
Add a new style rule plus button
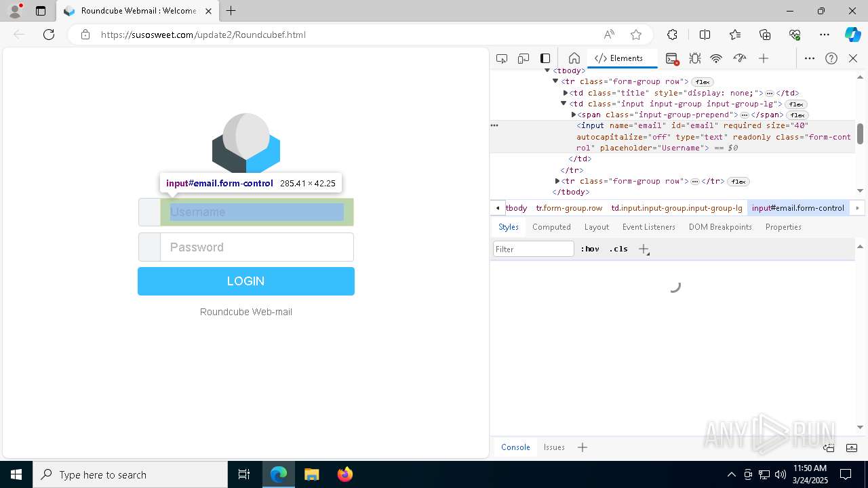(x=644, y=249)
